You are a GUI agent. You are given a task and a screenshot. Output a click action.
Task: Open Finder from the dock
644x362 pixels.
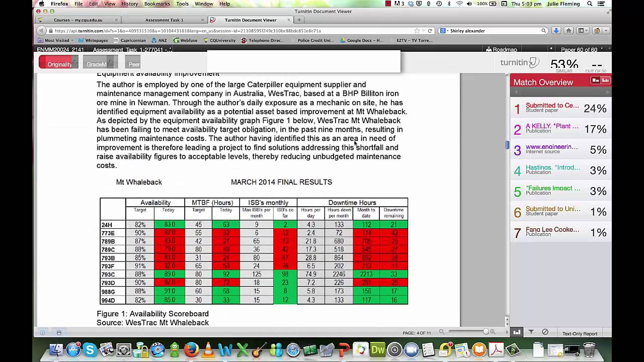pos(56,349)
